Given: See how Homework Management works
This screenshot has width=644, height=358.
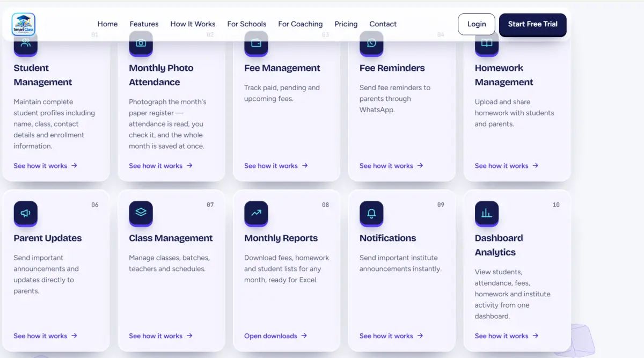Looking at the screenshot, I should [507, 166].
